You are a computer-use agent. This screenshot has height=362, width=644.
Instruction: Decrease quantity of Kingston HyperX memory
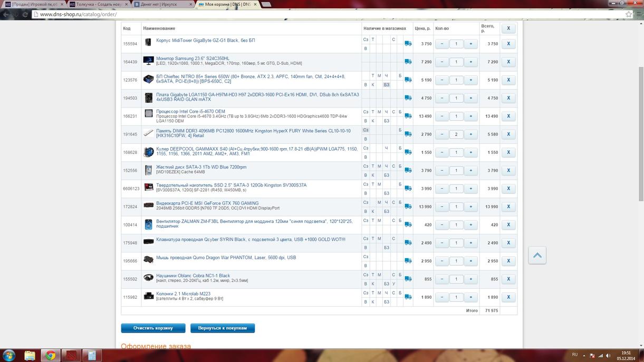442,134
